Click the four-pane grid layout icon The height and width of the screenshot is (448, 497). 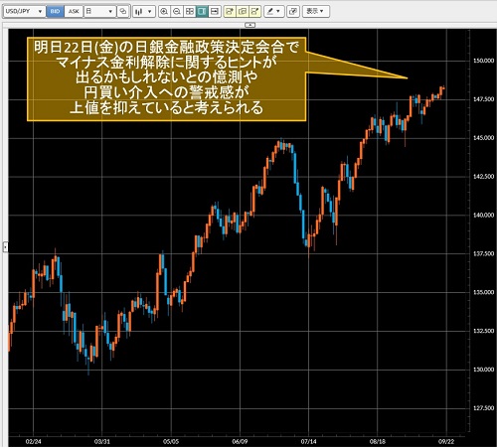pos(190,11)
